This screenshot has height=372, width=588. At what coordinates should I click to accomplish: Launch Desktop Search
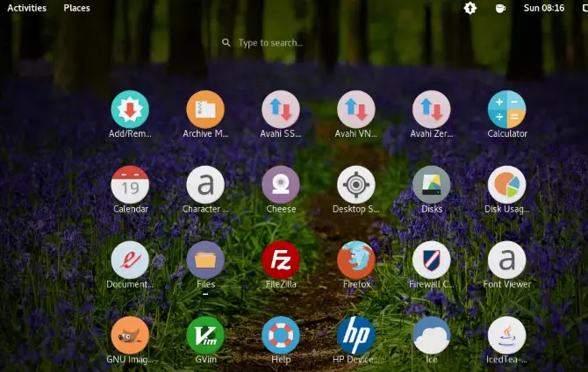pyautogui.click(x=356, y=185)
